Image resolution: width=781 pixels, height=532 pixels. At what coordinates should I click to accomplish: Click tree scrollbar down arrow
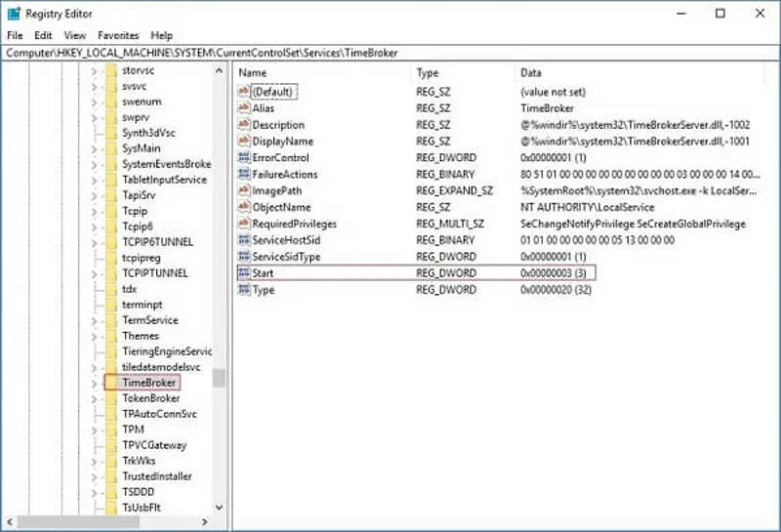219,507
